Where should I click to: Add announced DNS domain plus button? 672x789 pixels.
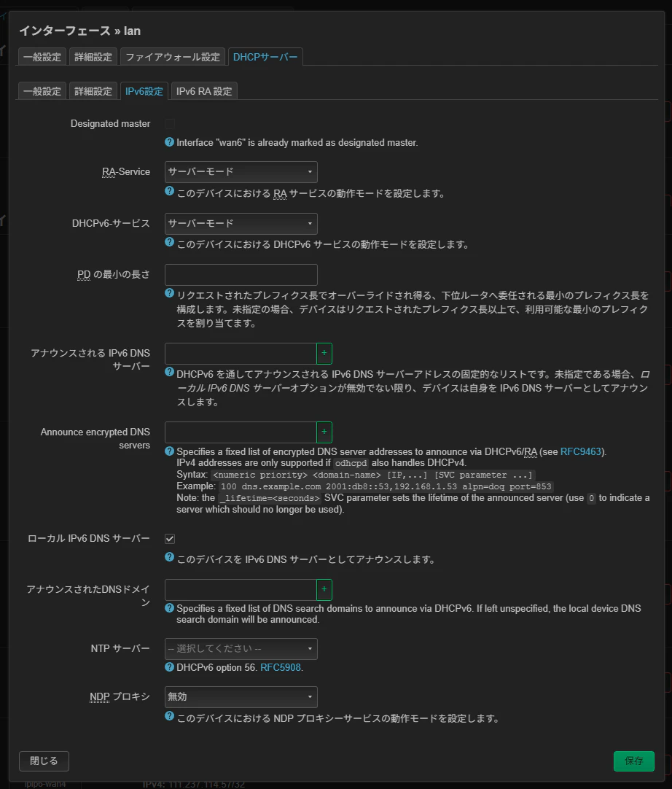324,589
